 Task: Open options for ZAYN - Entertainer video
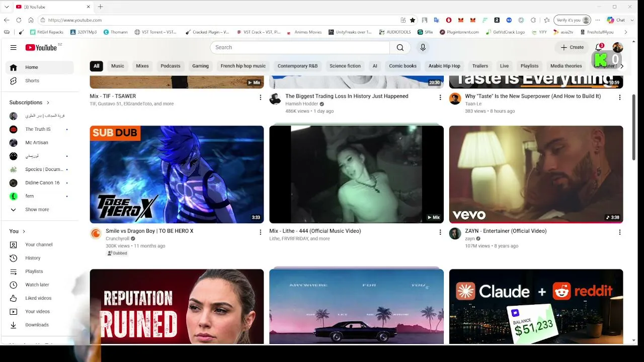[x=620, y=232]
